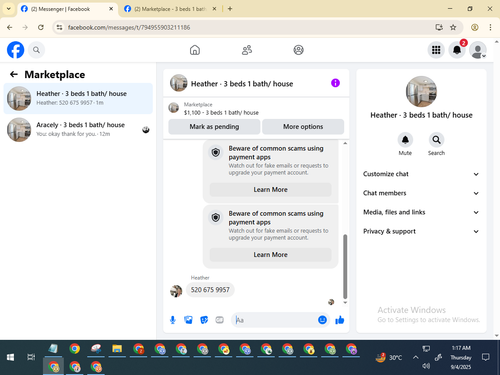Switch to the Marketplace - 3 beds tab
Screen dimensions: 500x375
[x=170, y=9]
